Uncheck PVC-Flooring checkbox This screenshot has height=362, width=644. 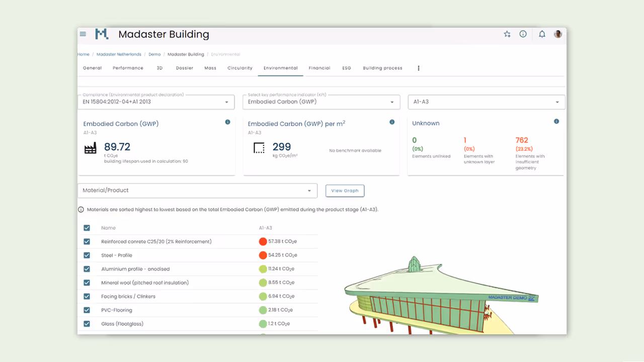point(87,310)
